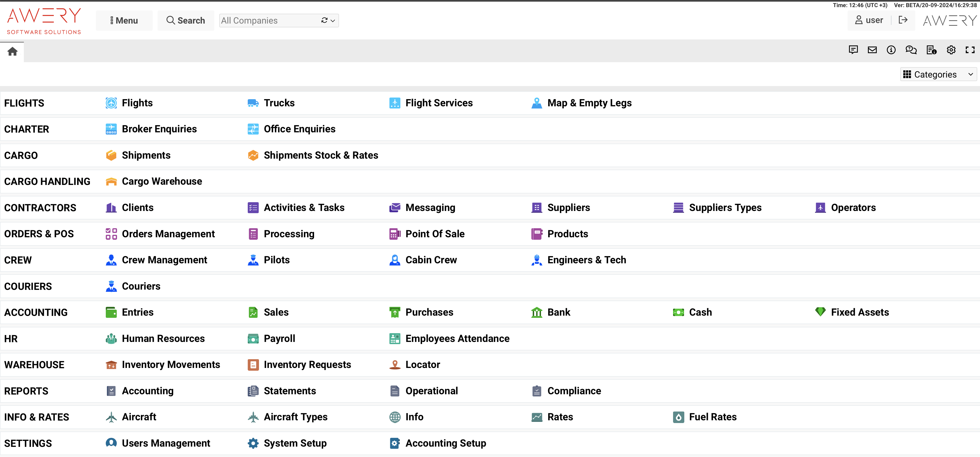Go to Employees Attendance

click(x=457, y=338)
